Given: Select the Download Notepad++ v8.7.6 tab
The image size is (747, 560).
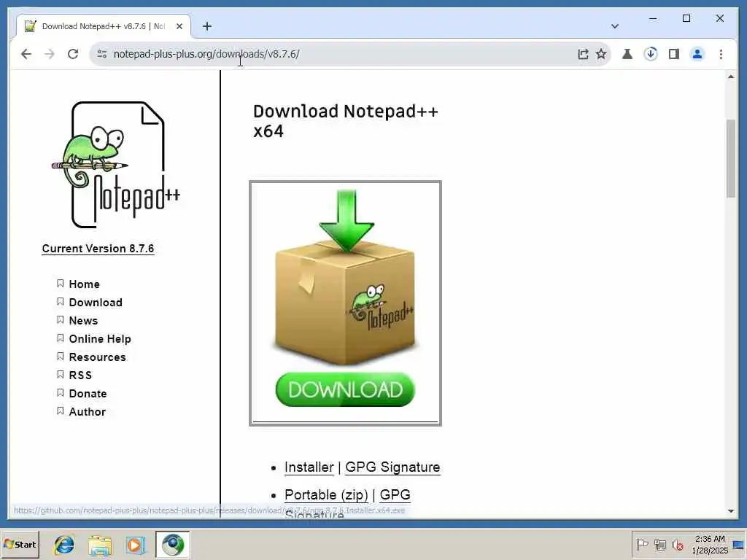Looking at the screenshot, I should (x=104, y=26).
